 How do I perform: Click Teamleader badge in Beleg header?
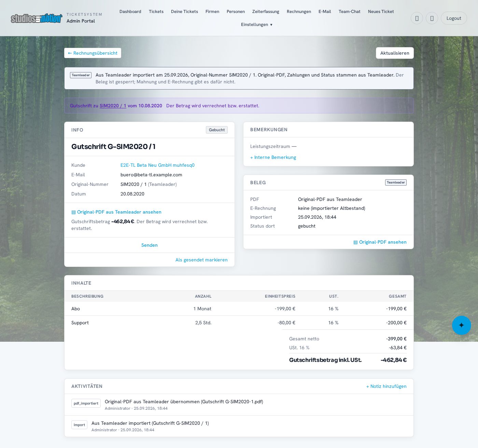coord(396,182)
